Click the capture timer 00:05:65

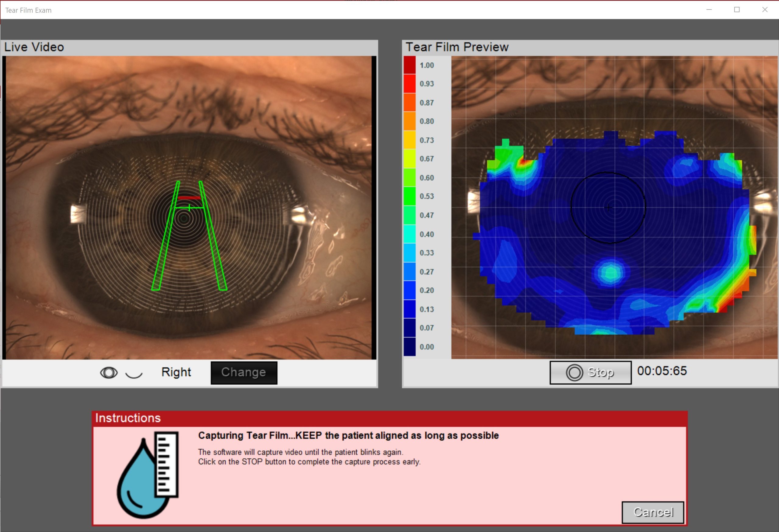[x=662, y=371]
